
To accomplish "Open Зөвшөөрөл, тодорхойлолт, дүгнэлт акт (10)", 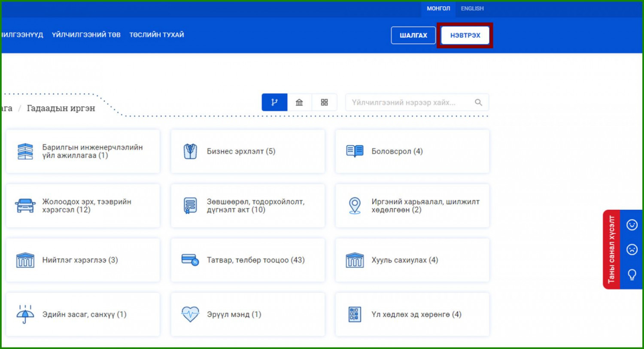I will tap(248, 206).
